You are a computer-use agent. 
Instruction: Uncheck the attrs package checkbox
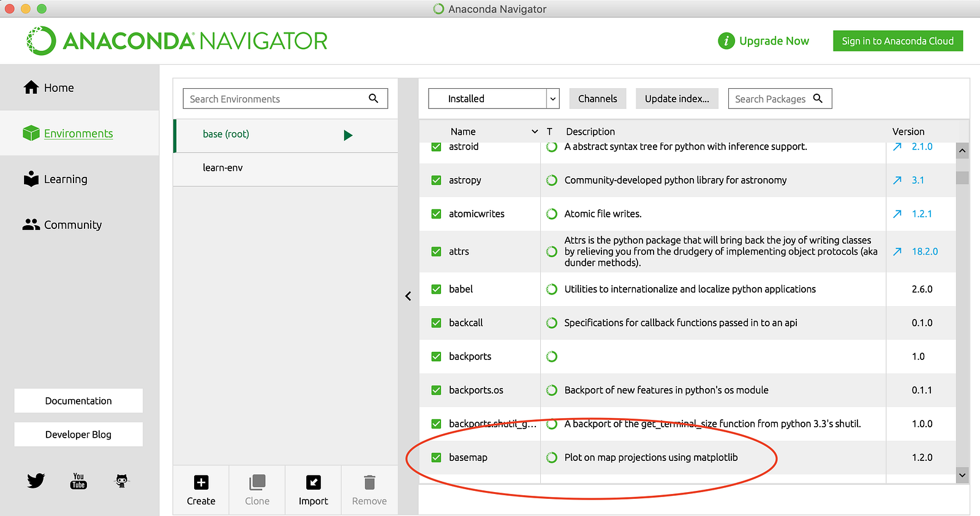436,252
